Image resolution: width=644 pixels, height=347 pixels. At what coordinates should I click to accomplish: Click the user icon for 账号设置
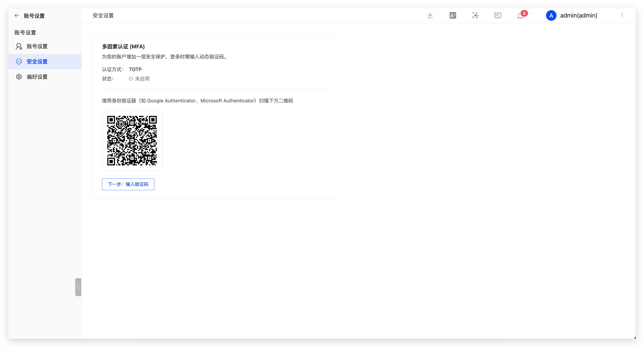tap(19, 46)
